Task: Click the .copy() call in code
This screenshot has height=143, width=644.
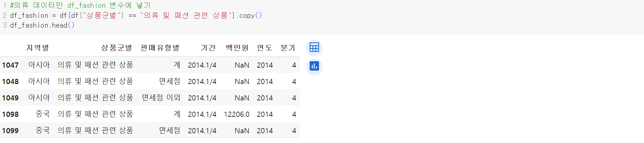Action: 250,15
